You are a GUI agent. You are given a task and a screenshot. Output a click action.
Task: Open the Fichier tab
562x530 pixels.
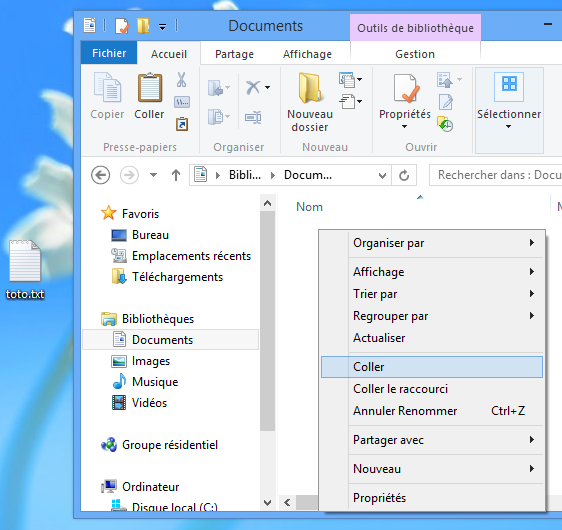point(109,53)
